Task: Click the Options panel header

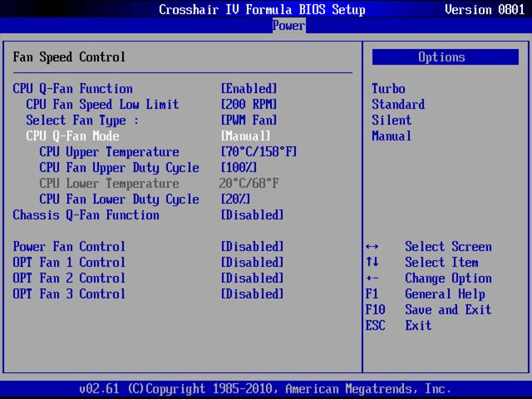Action: pos(446,57)
